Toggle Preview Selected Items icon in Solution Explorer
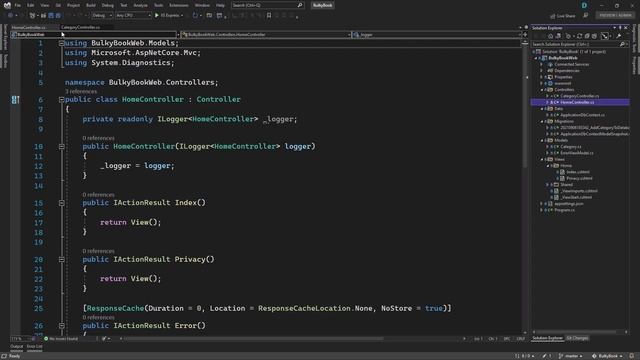The height and width of the screenshot is (360, 640). pos(605,36)
